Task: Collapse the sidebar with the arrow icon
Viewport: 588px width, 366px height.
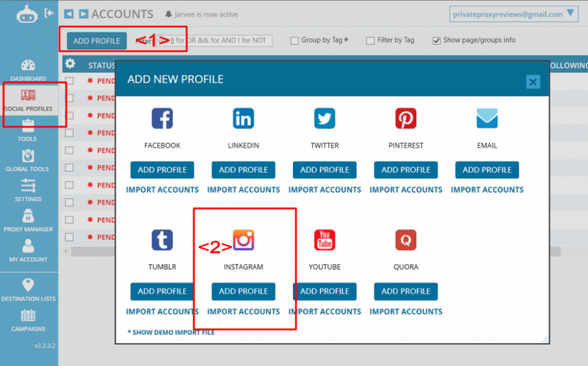Action: point(49,13)
